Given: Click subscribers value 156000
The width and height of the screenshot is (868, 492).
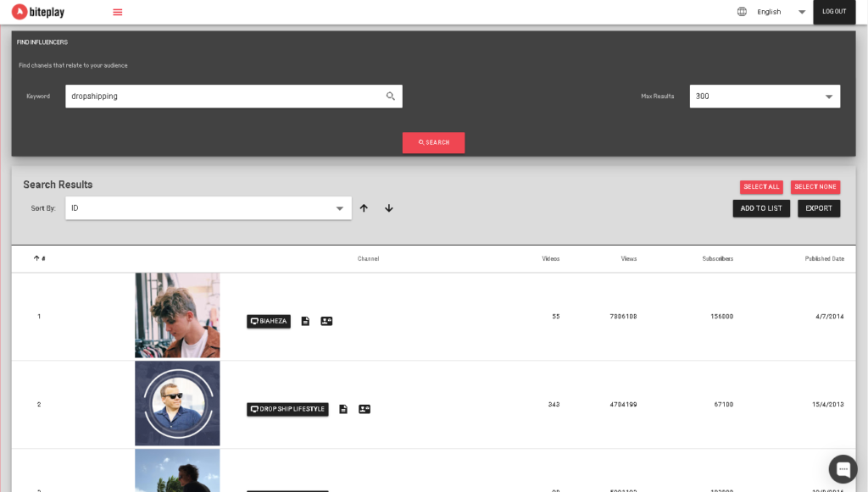Looking at the screenshot, I should point(722,317).
